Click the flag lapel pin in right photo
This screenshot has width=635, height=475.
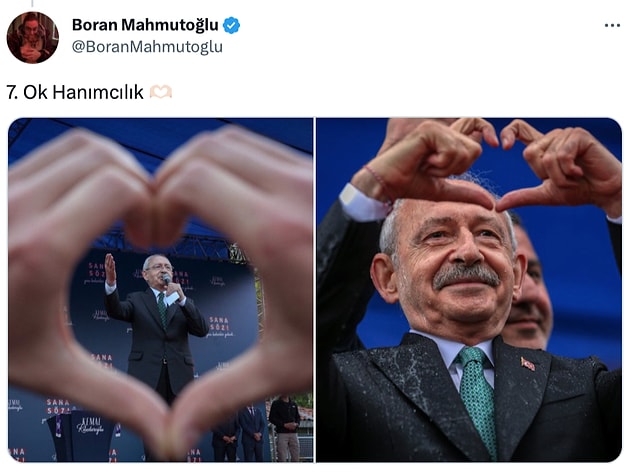click(528, 364)
